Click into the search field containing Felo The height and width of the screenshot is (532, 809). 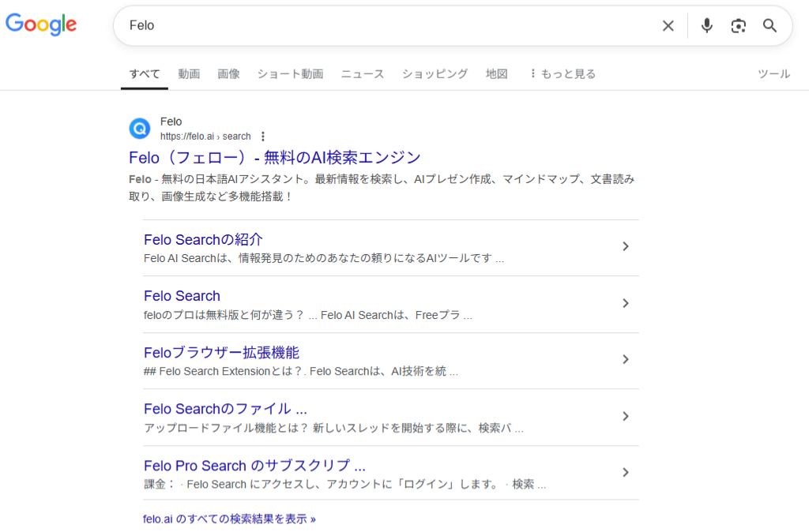tap(392, 26)
